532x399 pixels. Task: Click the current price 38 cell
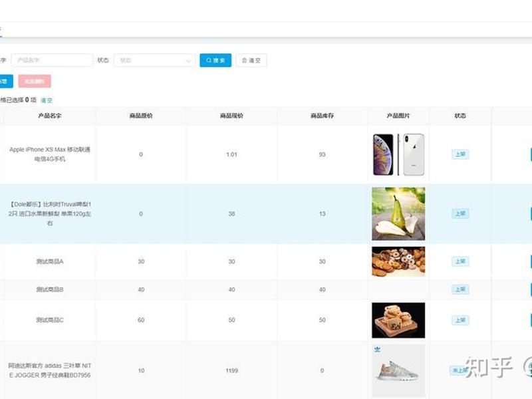[x=231, y=213]
